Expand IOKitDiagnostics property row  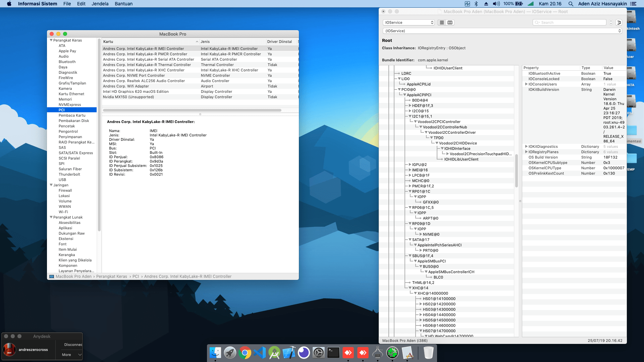[x=526, y=146]
